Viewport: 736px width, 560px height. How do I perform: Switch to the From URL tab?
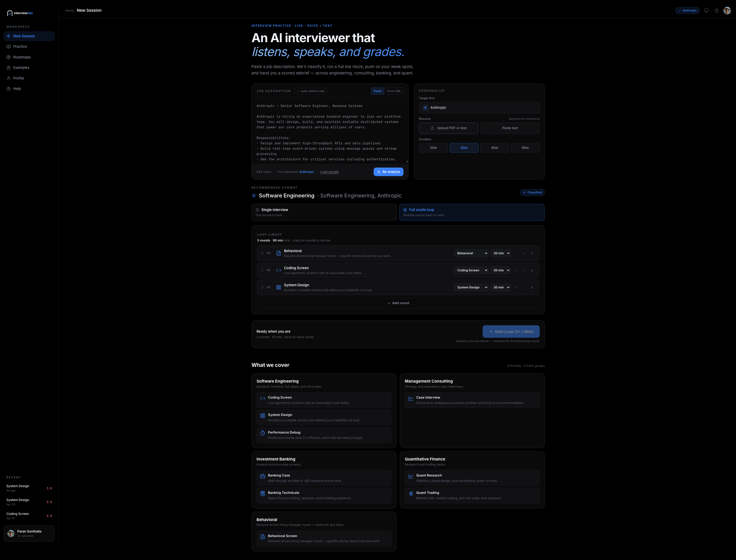click(x=394, y=91)
